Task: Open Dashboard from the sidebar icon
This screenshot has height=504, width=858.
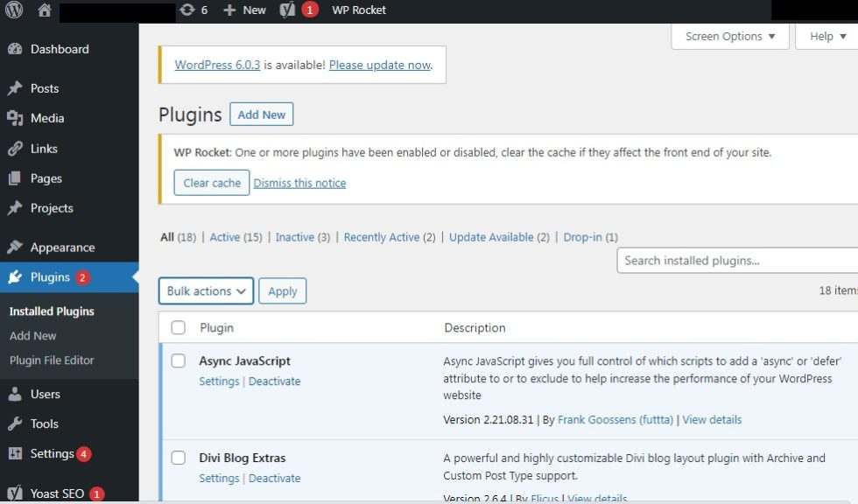Action: (x=15, y=50)
